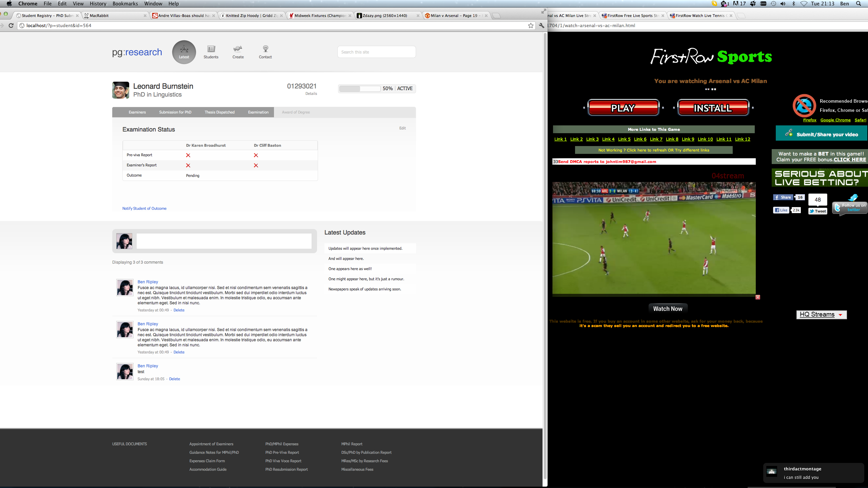Image resolution: width=868 pixels, height=488 pixels.
Task: Open the student Details link
Action: [x=311, y=94]
